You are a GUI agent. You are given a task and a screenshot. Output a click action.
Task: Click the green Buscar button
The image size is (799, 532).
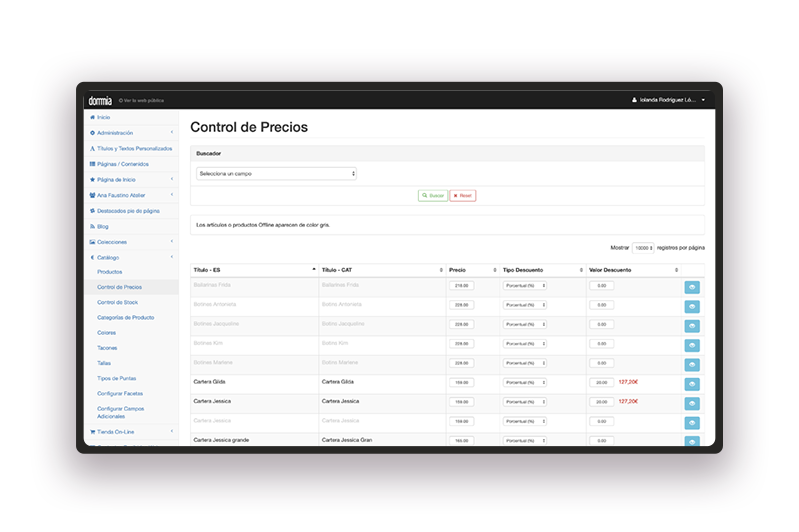(x=433, y=196)
